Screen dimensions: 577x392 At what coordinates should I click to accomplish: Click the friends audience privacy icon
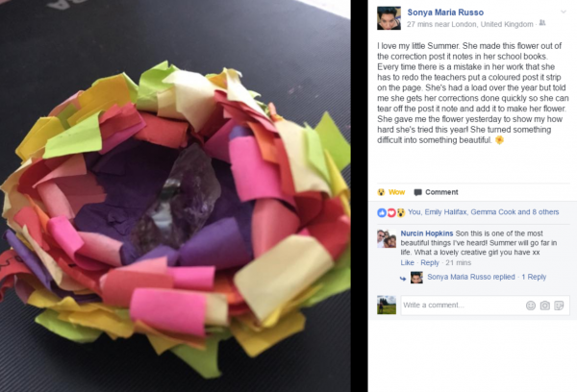[x=542, y=23]
